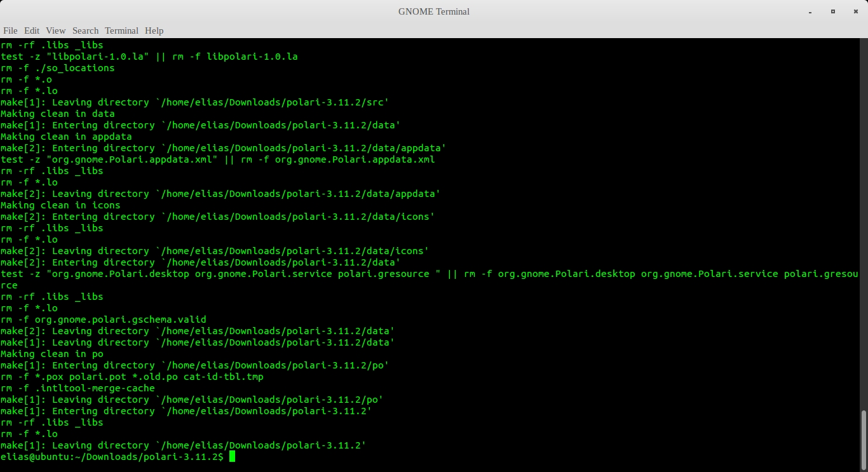Click the prompt 'elias@ubuntu:~/Downloads/polari-3.11.2$'
The height and width of the screenshot is (472, 868).
112,457
